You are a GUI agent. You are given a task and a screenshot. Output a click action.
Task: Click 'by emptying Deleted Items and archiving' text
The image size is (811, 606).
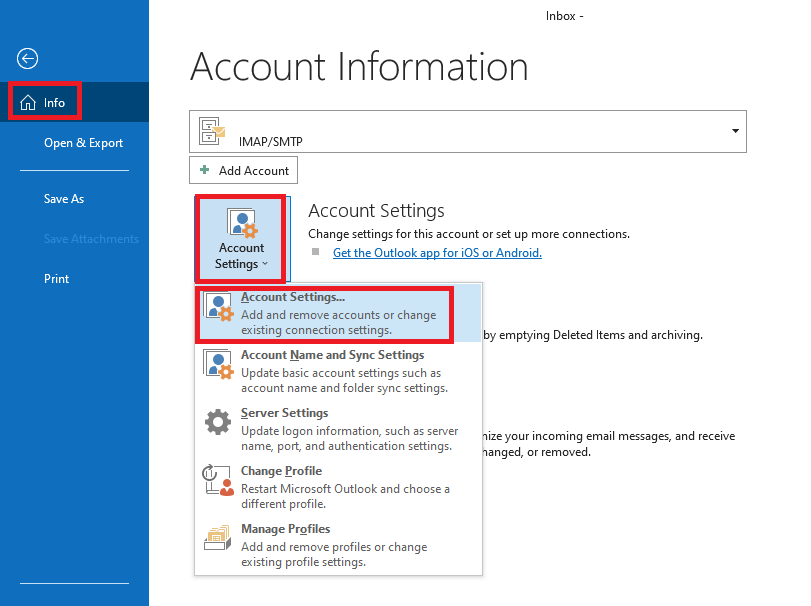593,335
